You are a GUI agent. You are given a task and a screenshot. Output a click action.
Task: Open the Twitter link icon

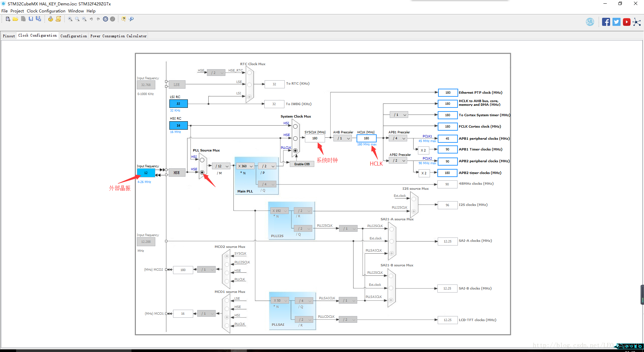click(616, 22)
